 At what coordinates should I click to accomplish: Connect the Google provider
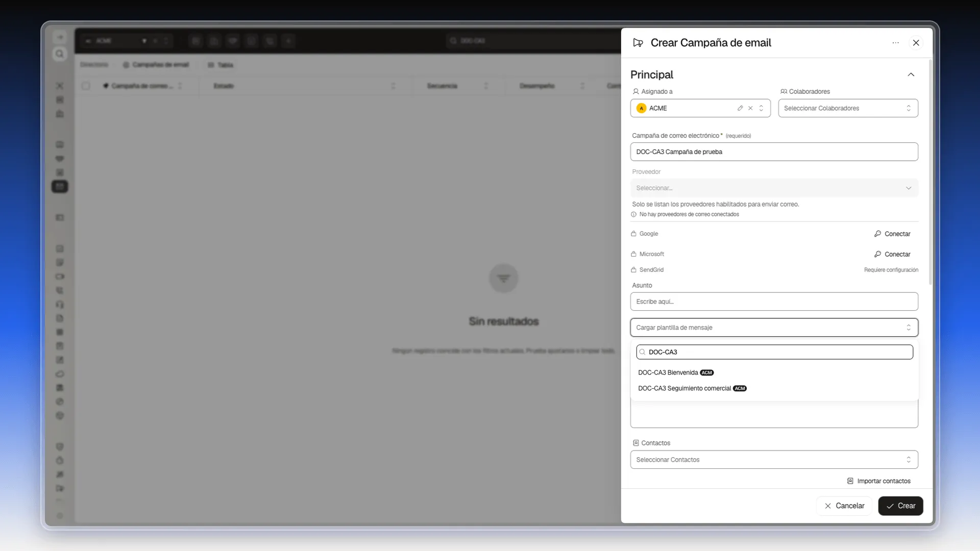pyautogui.click(x=892, y=234)
